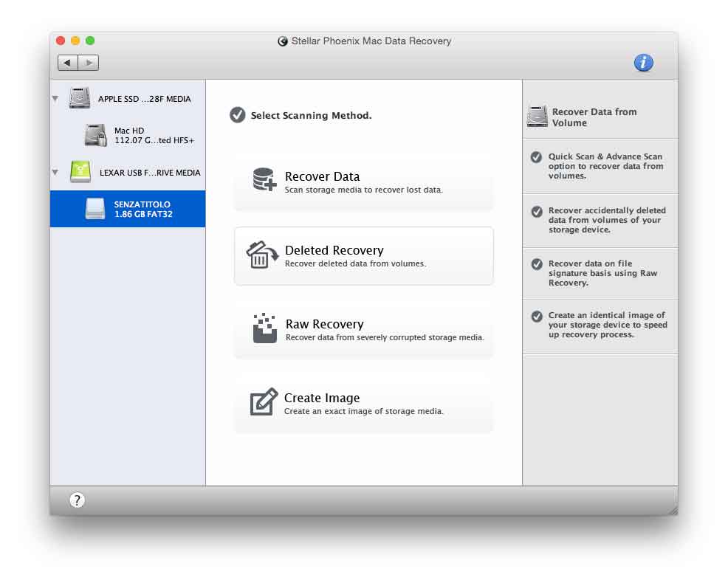Click the Create Image pencil icon
728x583 pixels.
(264, 402)
